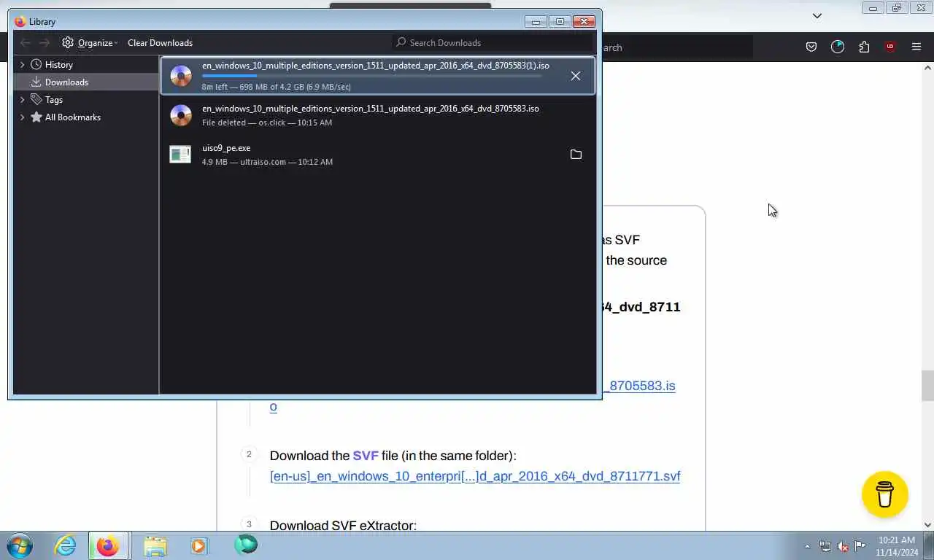Select All Bookmarks in the Library sidebar
Viewport: 934px width, 560px height.
click(72, 117)
